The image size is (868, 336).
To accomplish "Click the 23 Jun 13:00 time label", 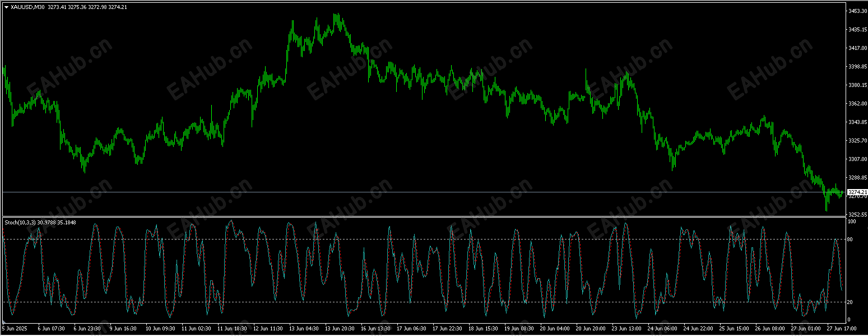I will (x=626, y=329).
